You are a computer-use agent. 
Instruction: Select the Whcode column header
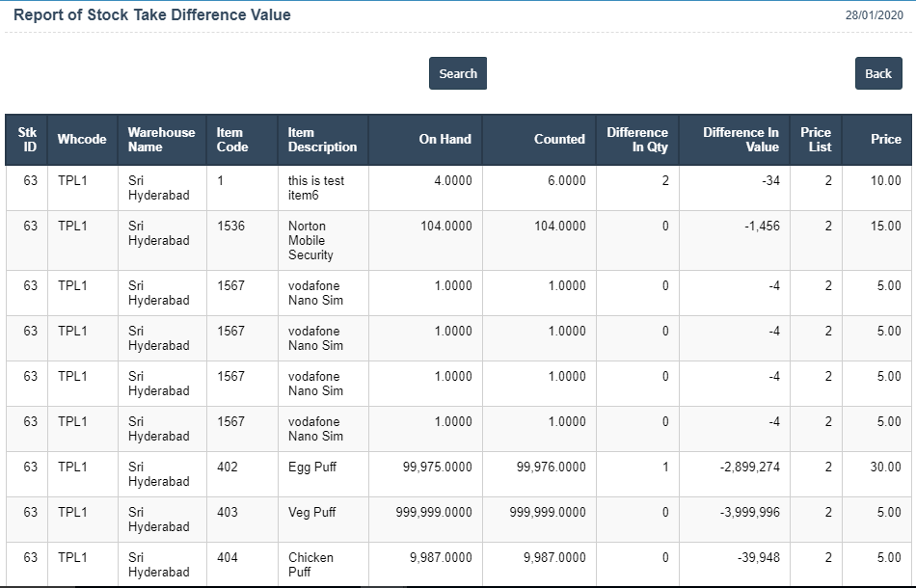coord(82,140)
